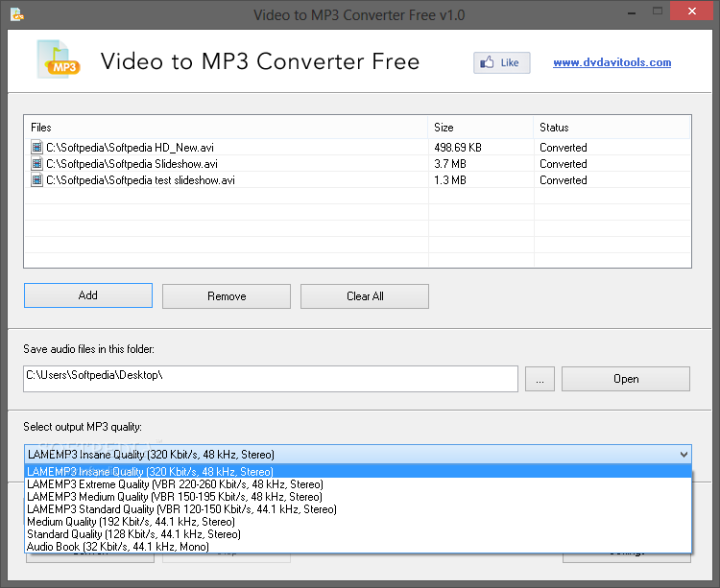Select LAMEMP3 Standard Quality VBR 120-150 option
The height and width of the screenshot is (588, 720).
point(358,509)
